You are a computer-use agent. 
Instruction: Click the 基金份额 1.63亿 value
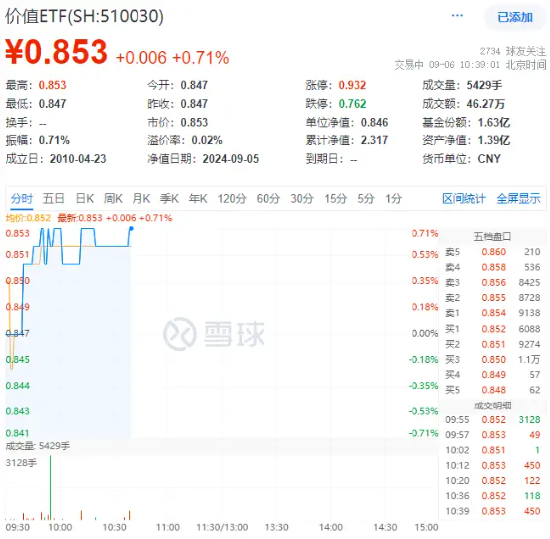(x=494, y=122)
